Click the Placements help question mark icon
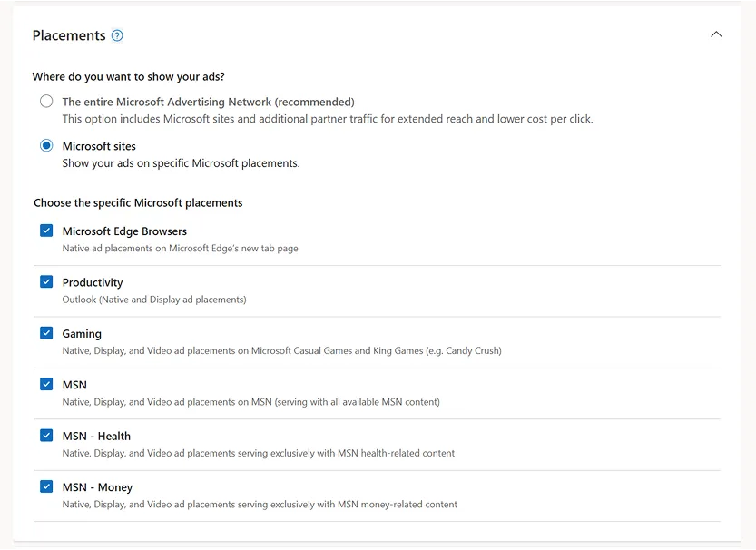This screenshot has width=756, height=550. tap(117, 36)
